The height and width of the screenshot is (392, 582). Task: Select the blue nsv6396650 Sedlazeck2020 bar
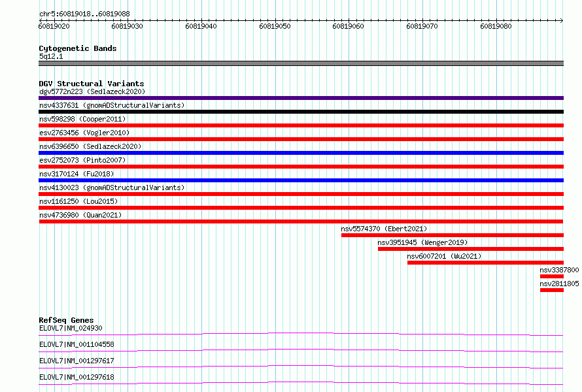[x=301, y=153]
